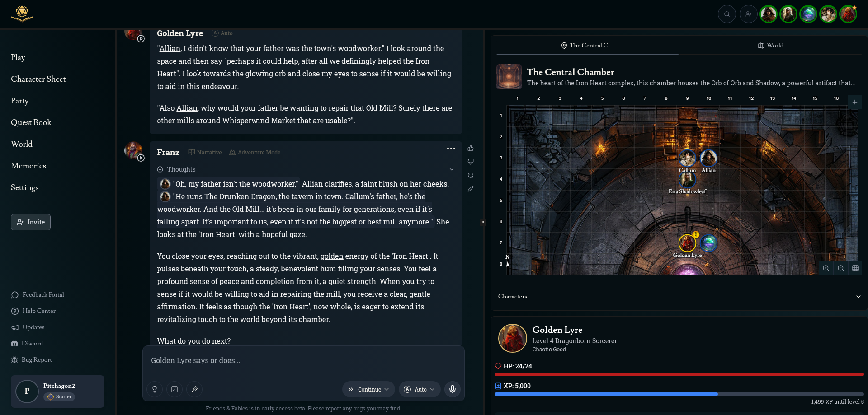Expand the Characters panel
The height and width of the screenshot is (415, 868).
(858, 297)
